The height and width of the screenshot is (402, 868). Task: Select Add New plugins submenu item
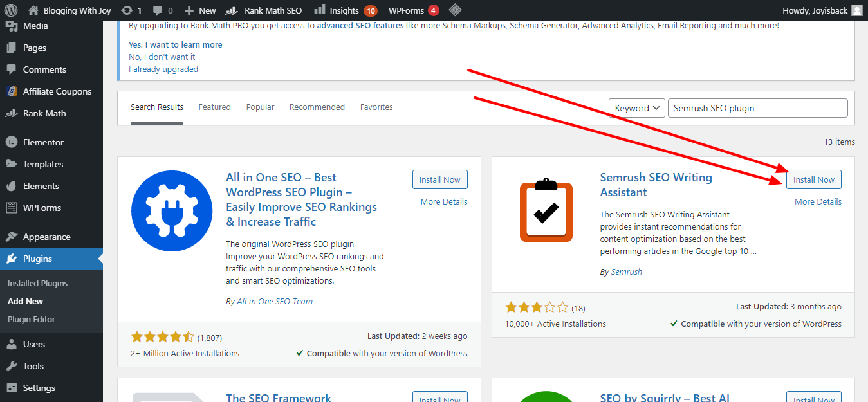[25, 301]
